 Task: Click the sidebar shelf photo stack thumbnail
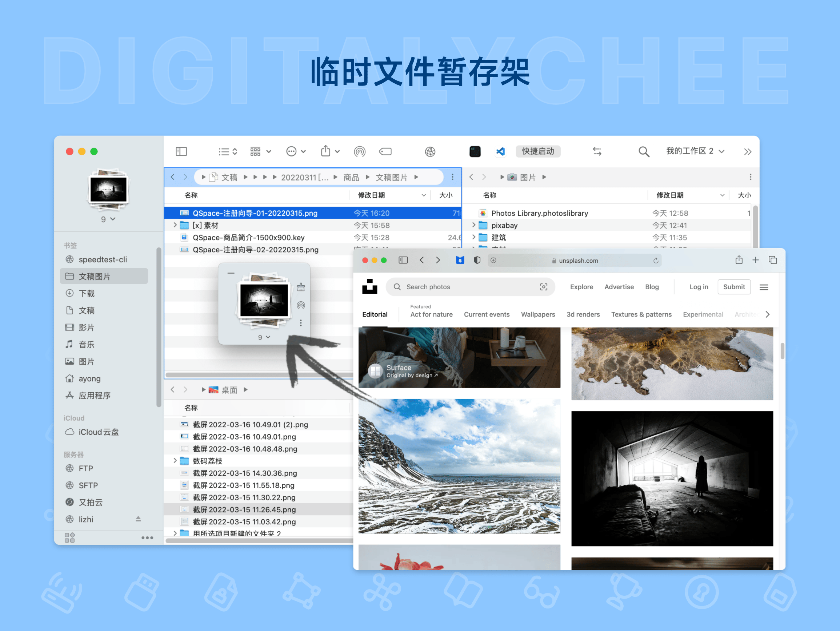click(109, 189)
